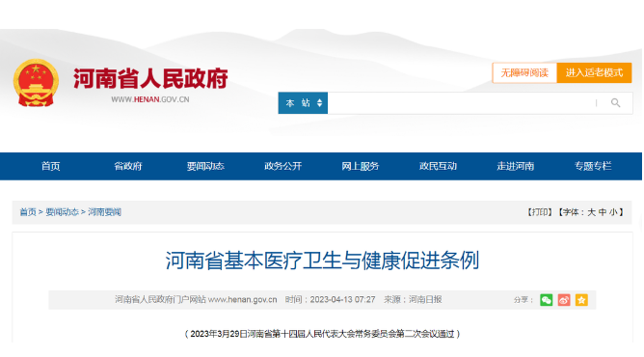Share article via Weibo icon
This screenshot has width=644, height=357.
(x=563, y=300)
